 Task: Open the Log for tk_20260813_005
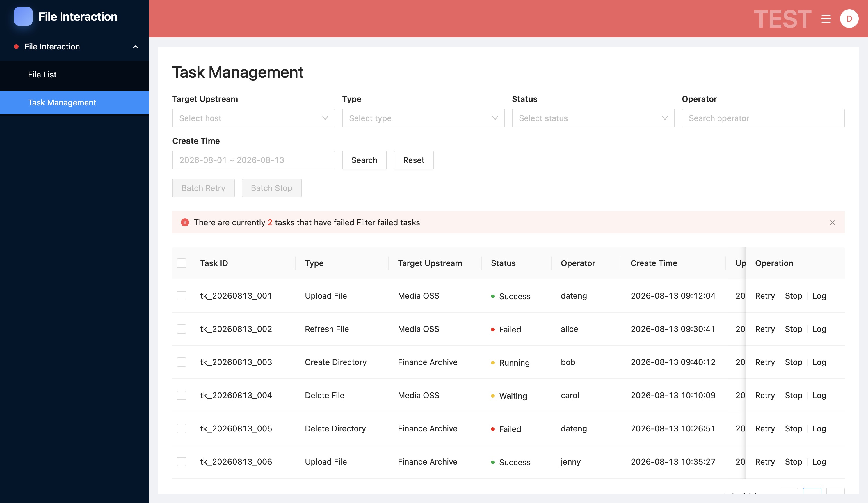click(819, 428)
